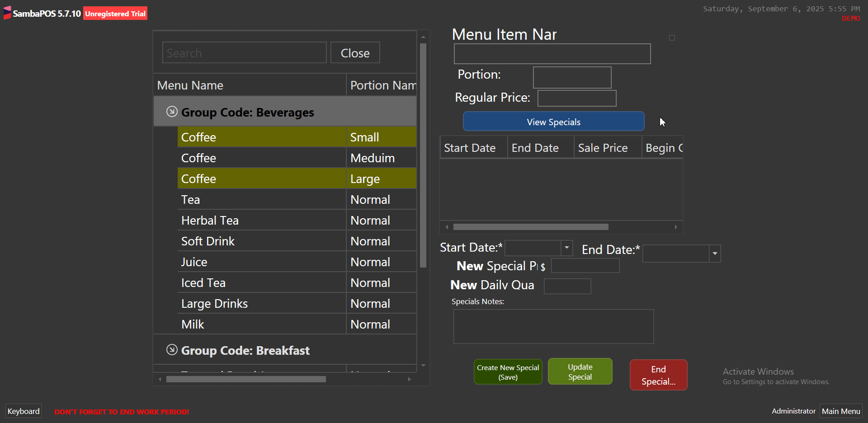The height and width of the screenshot is (423, 868).
Task: Open the Main Menu from the status bar
Action: click(x=840, y=411)
